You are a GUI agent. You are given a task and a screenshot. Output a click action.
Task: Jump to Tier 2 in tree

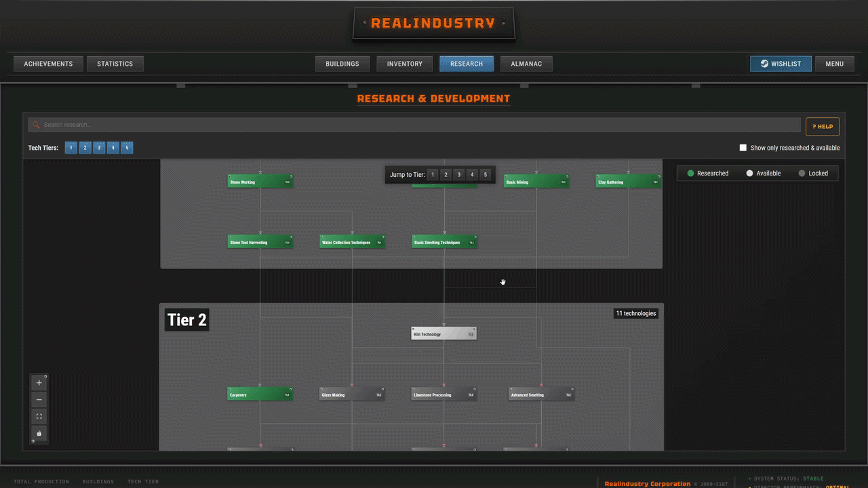pos(446,175)
